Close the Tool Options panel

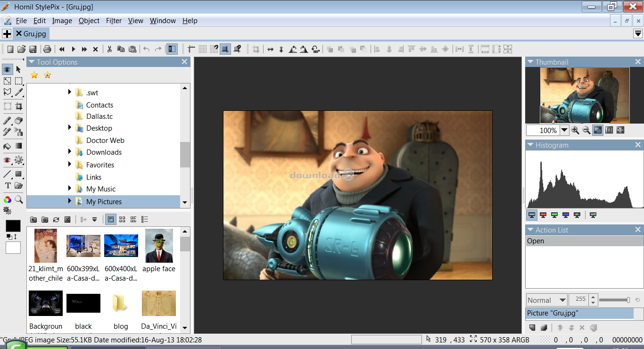[x=185, y=62]
